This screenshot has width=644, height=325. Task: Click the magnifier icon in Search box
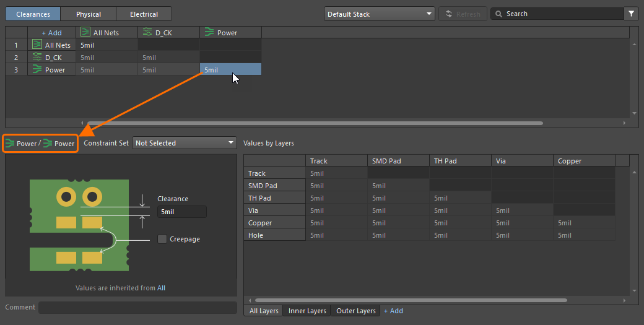(498, 14)
